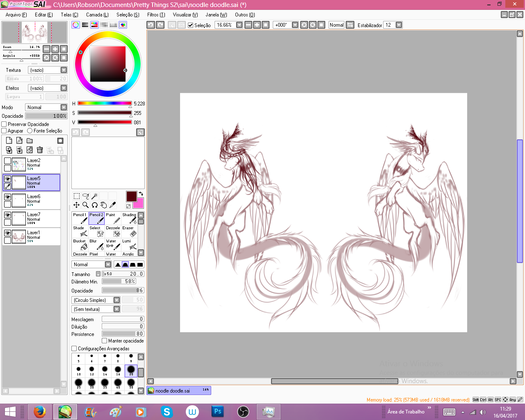Add a layer mask
The width and height of the screenshot is (525, 420).
click(x=60, y=141)
